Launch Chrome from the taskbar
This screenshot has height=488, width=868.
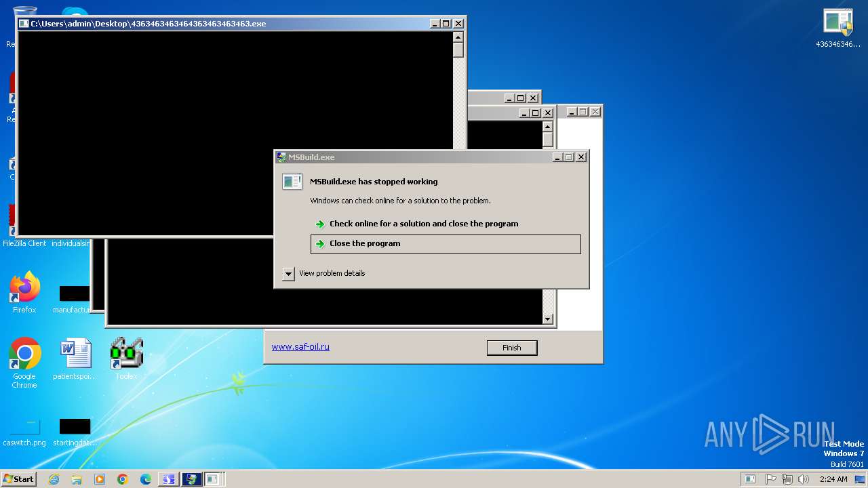[x=123, y=479]
